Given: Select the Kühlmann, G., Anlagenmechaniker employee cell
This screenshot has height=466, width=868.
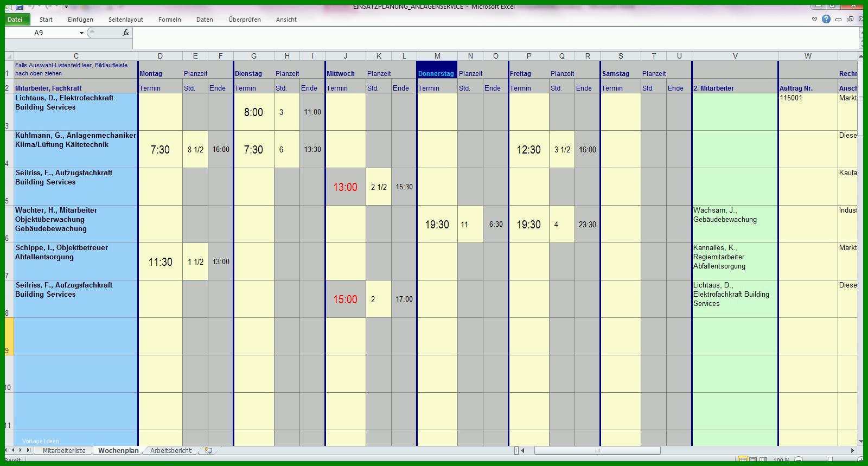Looking at the screenshot, I should click(x=76, y=149).
